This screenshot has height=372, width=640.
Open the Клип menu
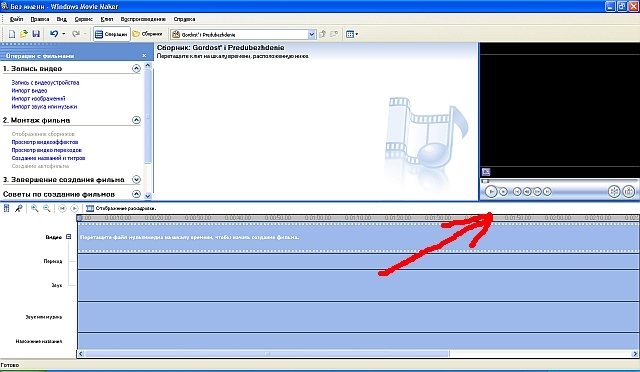(107, 19)
